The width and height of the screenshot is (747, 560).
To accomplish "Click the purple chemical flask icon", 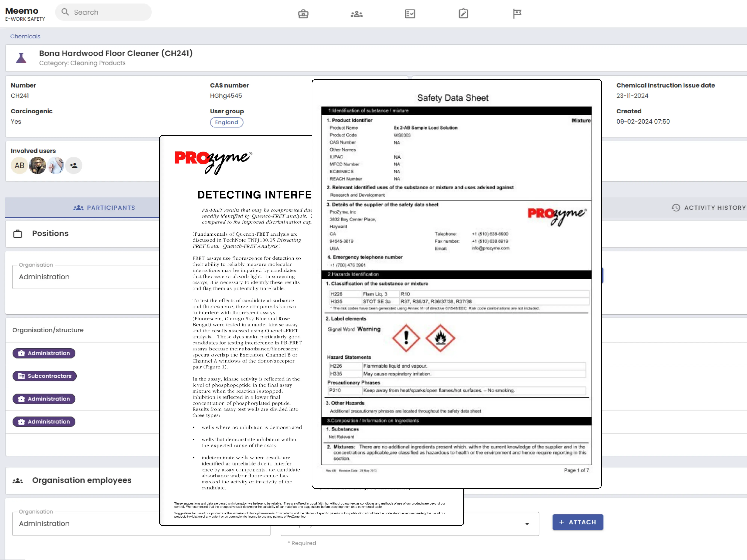I will [x=21, y=58].
